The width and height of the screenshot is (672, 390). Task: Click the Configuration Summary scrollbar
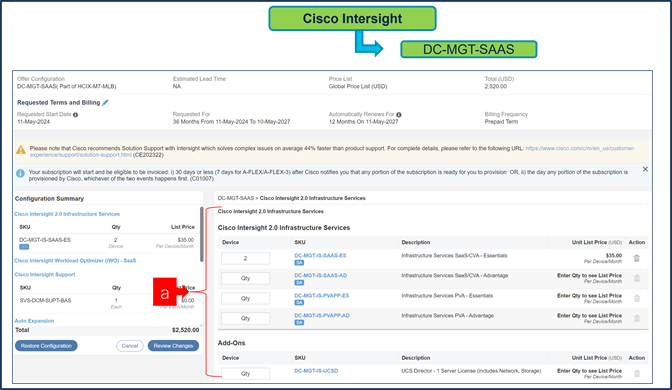tap(201, 234)
